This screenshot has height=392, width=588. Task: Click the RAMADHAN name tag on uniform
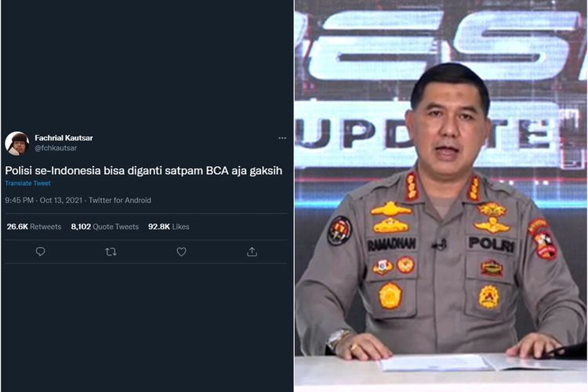coord(392,245)
